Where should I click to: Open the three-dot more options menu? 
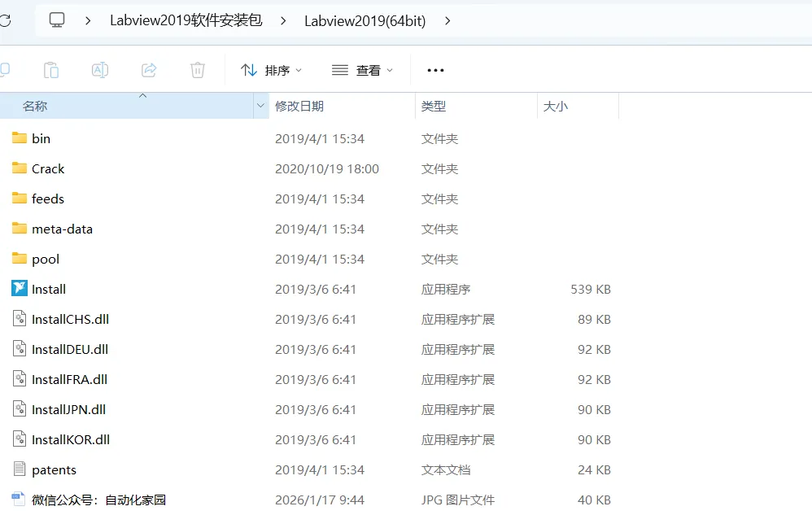[435, 70]
